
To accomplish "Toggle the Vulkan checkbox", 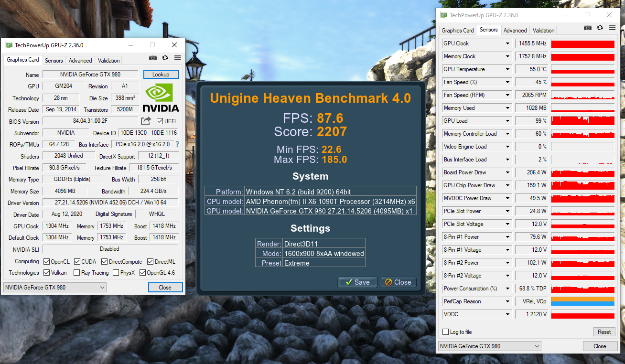I will 46,273.
